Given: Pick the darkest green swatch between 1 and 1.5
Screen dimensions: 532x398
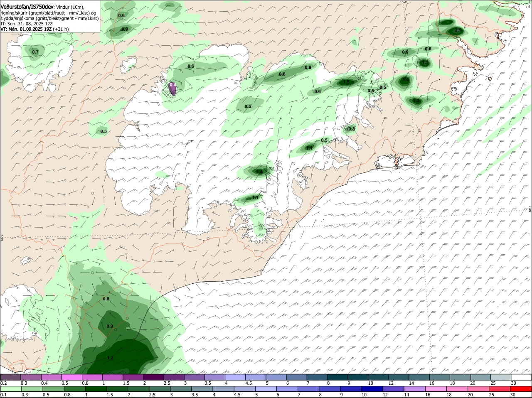Looking at the screenshot, I should click(x=96, y=389).
